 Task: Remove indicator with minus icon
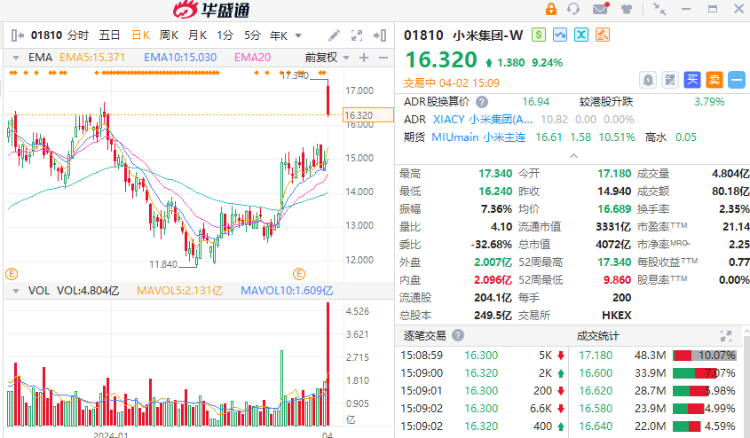[x=383, y=58]
